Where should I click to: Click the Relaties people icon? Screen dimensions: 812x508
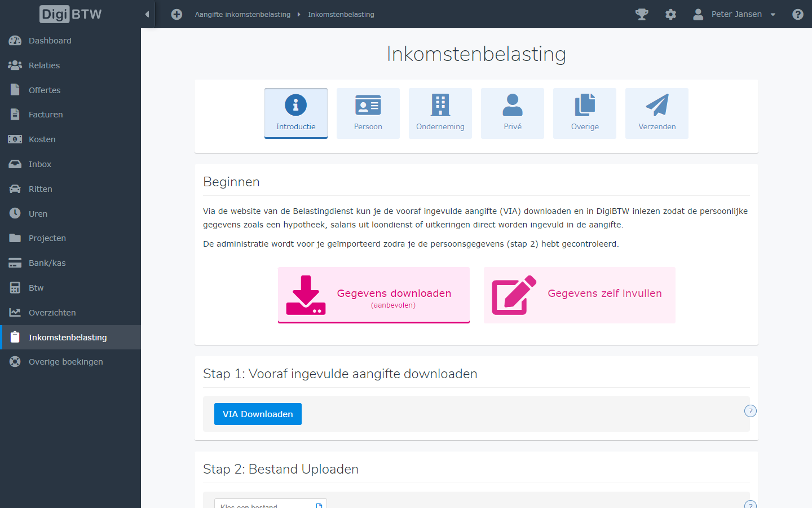coord(15,65)
